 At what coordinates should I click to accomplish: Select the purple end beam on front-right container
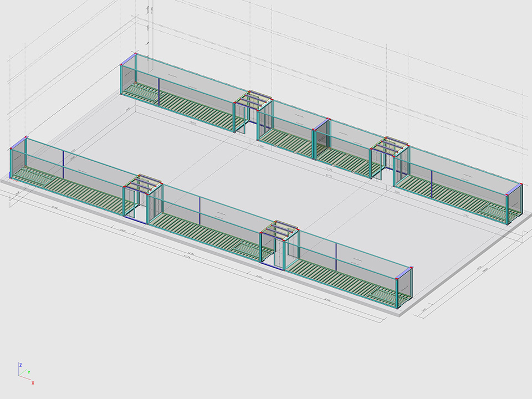(406, 273)
